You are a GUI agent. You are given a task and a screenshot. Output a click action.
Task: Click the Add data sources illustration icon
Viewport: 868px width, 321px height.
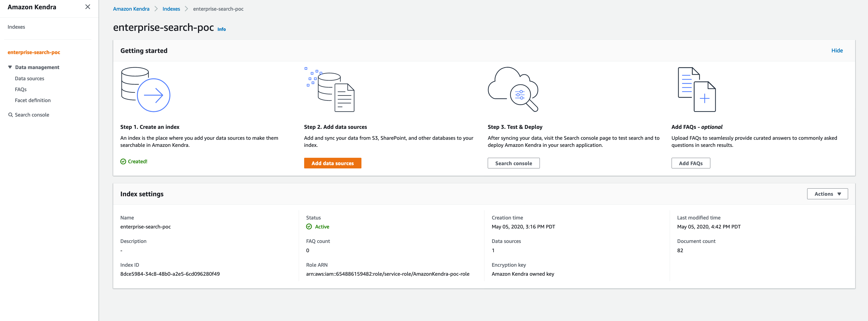pyautogui.click(x=329, y=89)
